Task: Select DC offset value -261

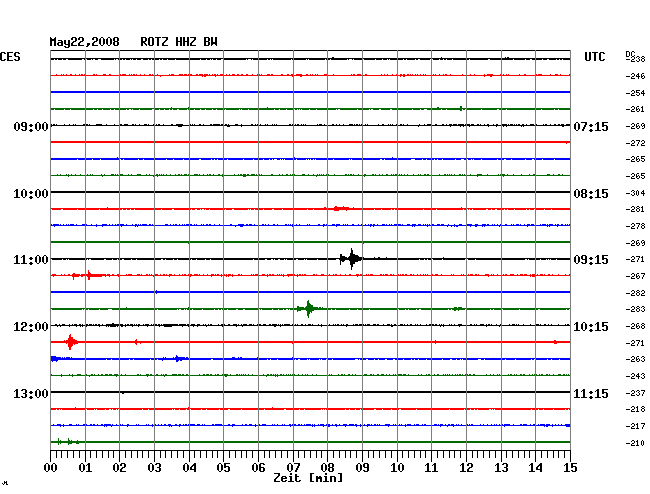Action: (x=635, y=109)
